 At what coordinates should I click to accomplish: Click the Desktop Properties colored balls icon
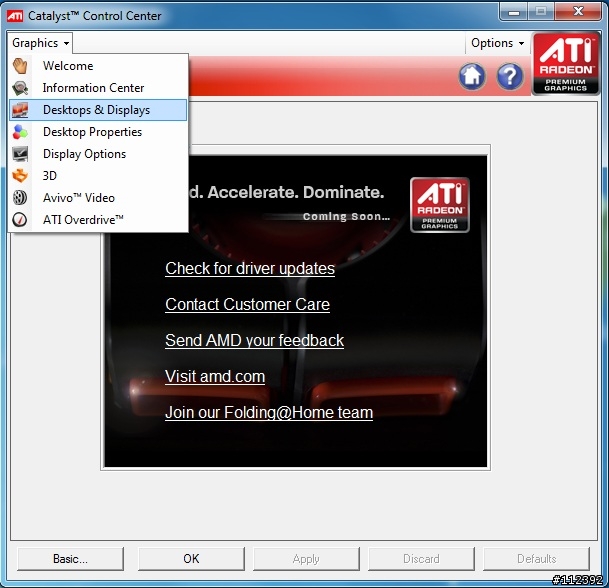click(x=20, y=132)
